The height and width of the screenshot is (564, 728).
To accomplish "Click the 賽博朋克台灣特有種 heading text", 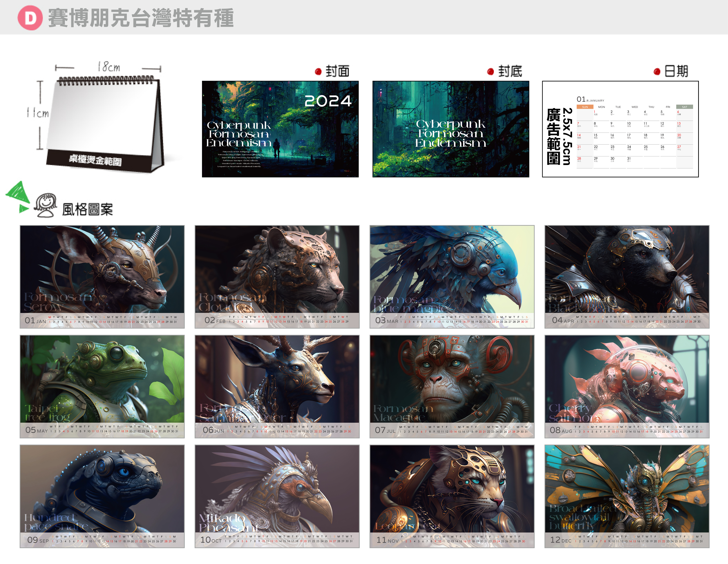I will coord(141,18).
